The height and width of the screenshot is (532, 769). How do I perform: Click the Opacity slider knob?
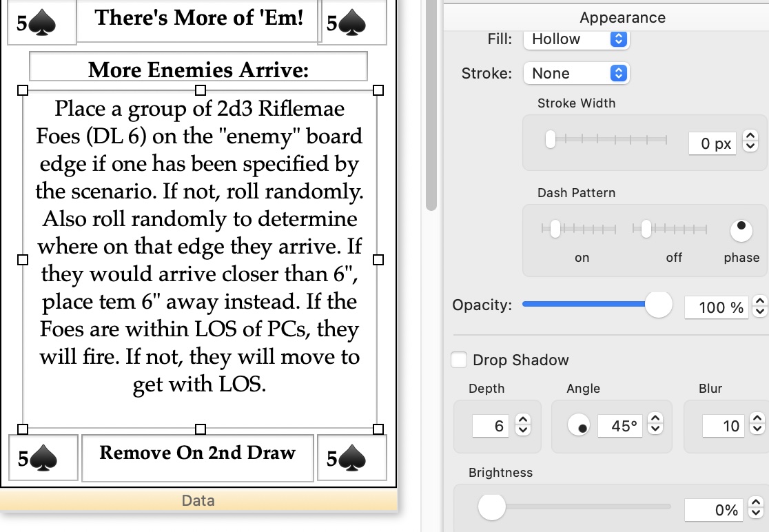coord(658,305)
